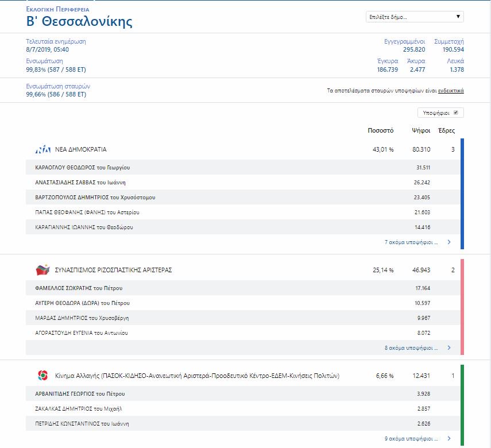Select candidate ΑΓΟΡΑΣΤΟΥΔΗ ΕΥΓΕΝΙΑ row
The image size is (491, 448).
point(243,333)
